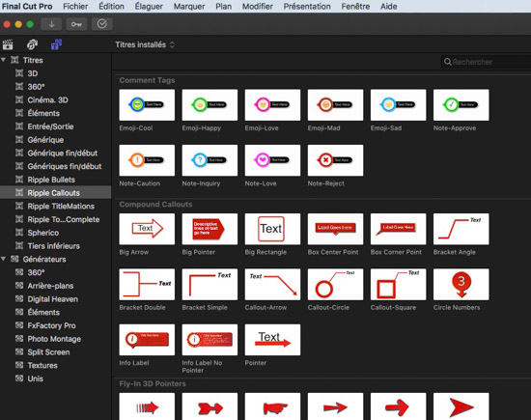Show the Titles and Generators sidebar icon
The image size is (531, 420).
pos(56,44)
